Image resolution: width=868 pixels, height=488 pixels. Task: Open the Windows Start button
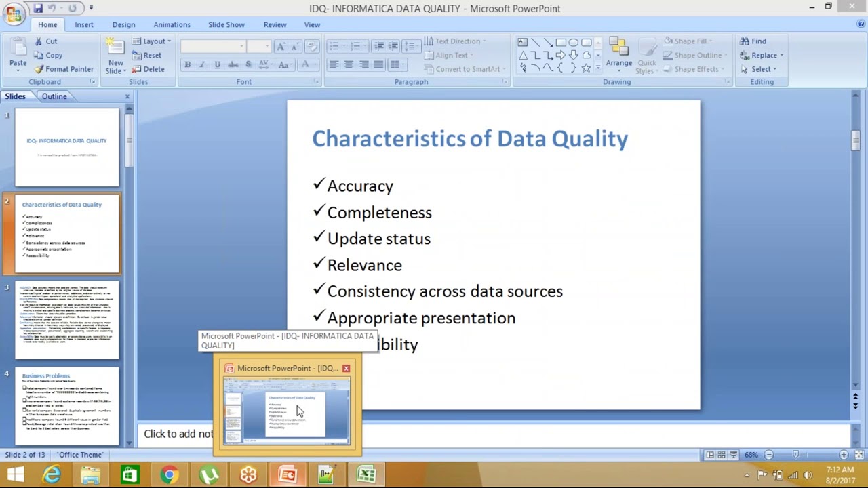(x=15, y=474)
